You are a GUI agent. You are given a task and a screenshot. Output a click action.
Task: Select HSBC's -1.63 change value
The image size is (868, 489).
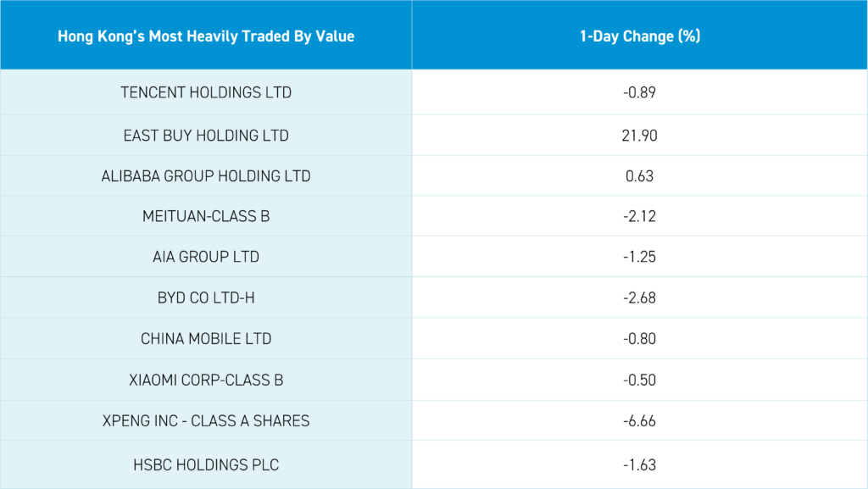tap(639, 464)
